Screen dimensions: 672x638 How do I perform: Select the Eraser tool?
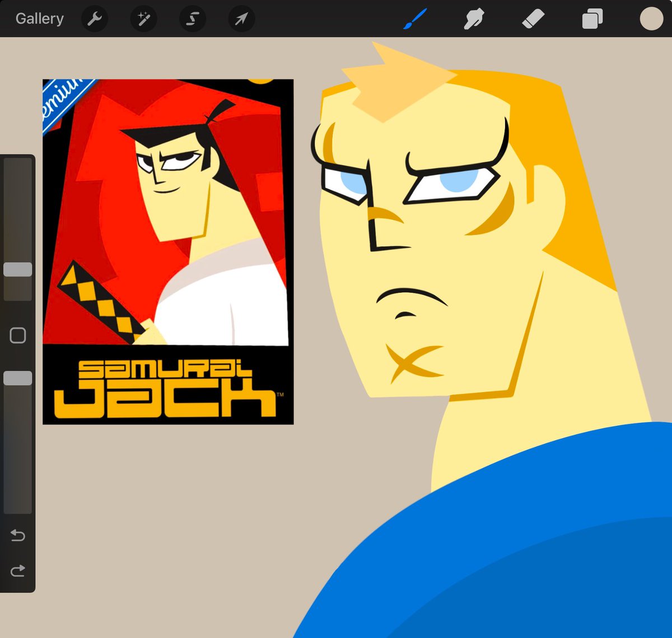(x=533, y=19)
